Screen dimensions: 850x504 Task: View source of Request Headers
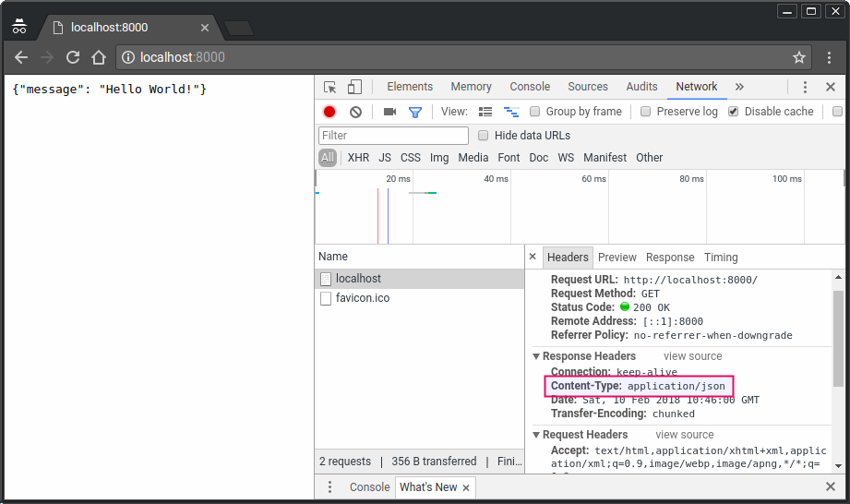click(x=685, y=435)
